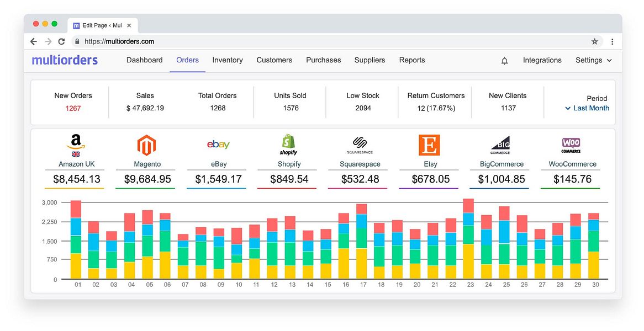Click the orange Etsy logo
644x331 pixels.
[429, 145]
